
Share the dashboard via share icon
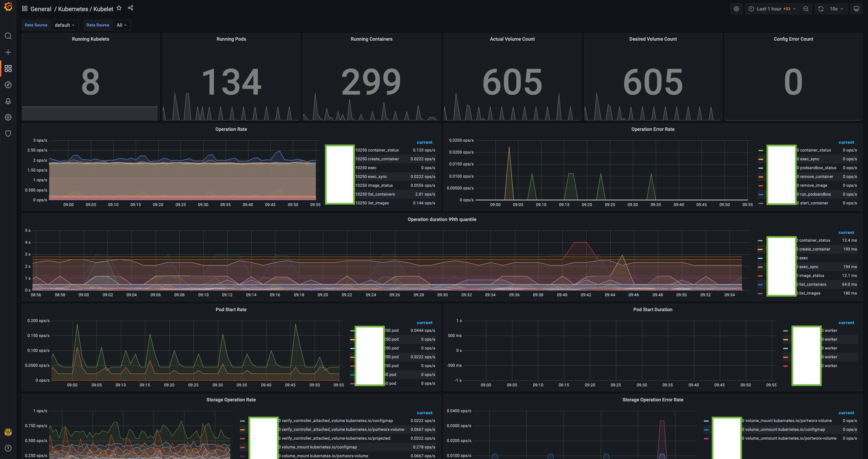(x=131, y=8)
